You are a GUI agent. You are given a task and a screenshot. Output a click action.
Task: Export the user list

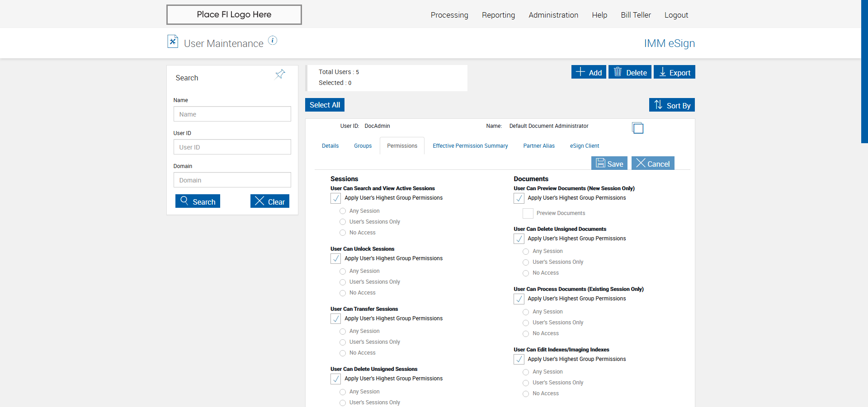[x=675, y=72]
